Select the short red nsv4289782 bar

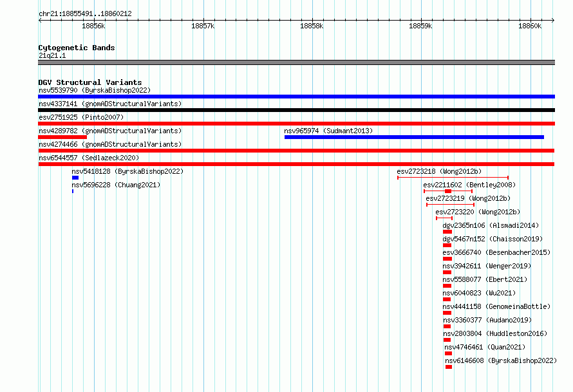62,137
